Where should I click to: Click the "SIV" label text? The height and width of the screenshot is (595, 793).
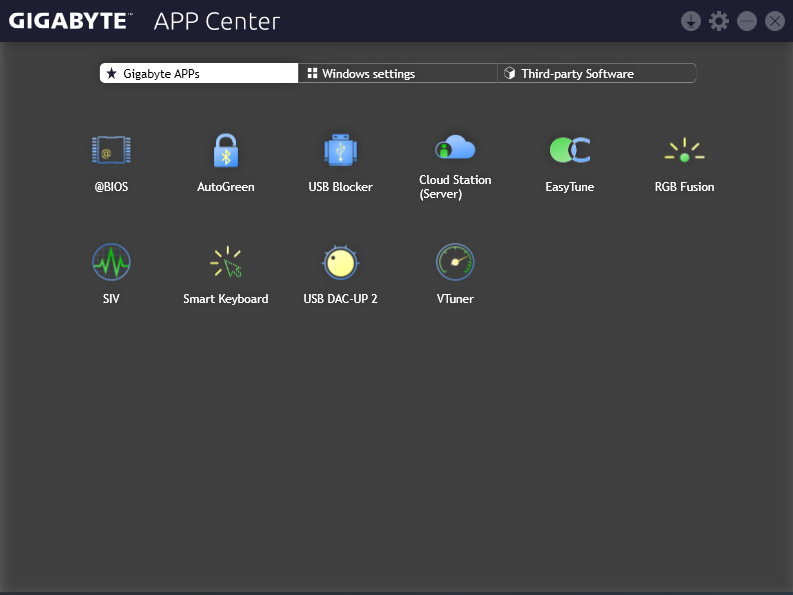click(111, 299)
